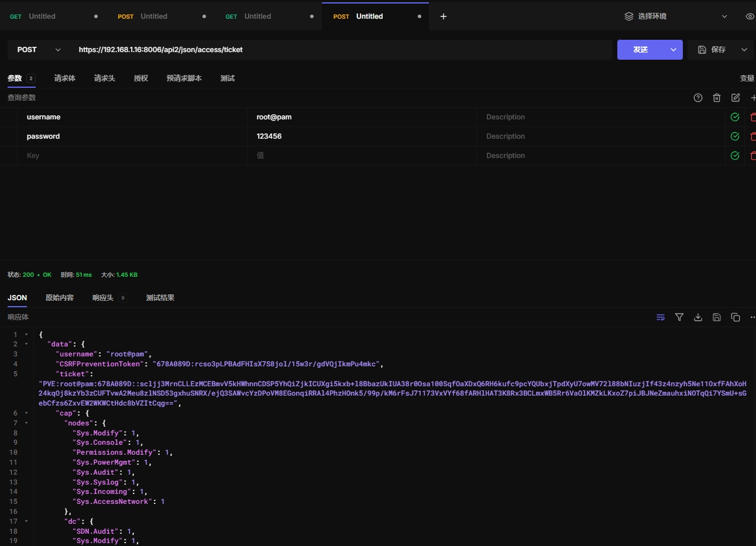This screenshot has height=546, width=756.
Task: Click the filter funnel icon in the response toolbar
Action: [679, 317]
